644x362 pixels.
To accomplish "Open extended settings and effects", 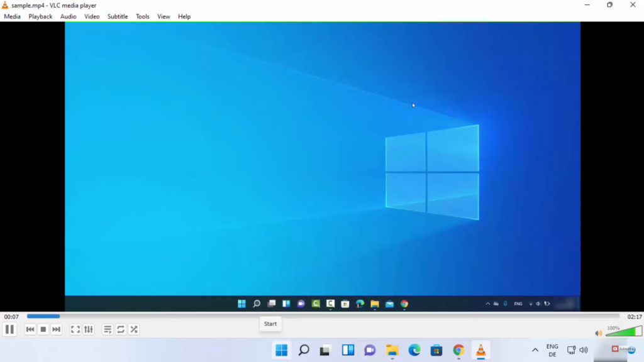I will pos(89,329).
